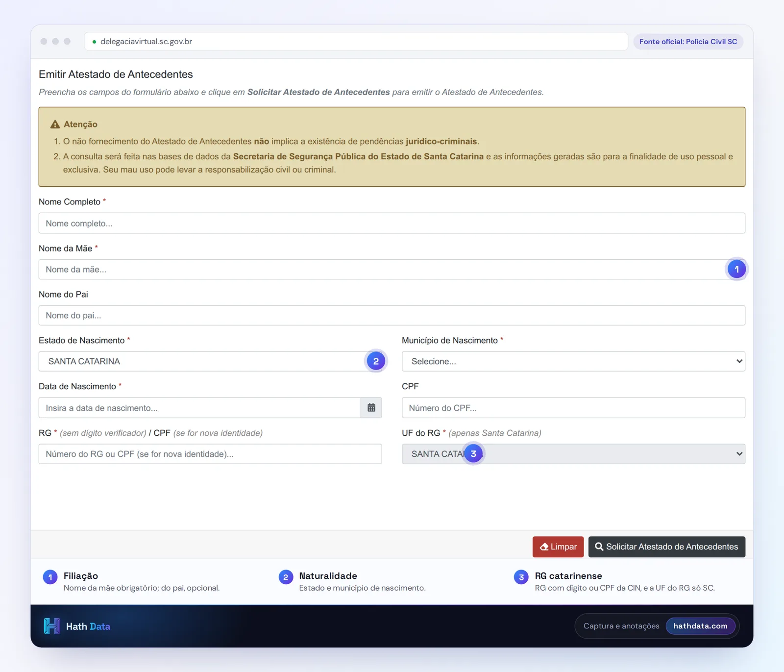
Task: Click the Naturalidade legend title
Action: [x=328, y=576]
